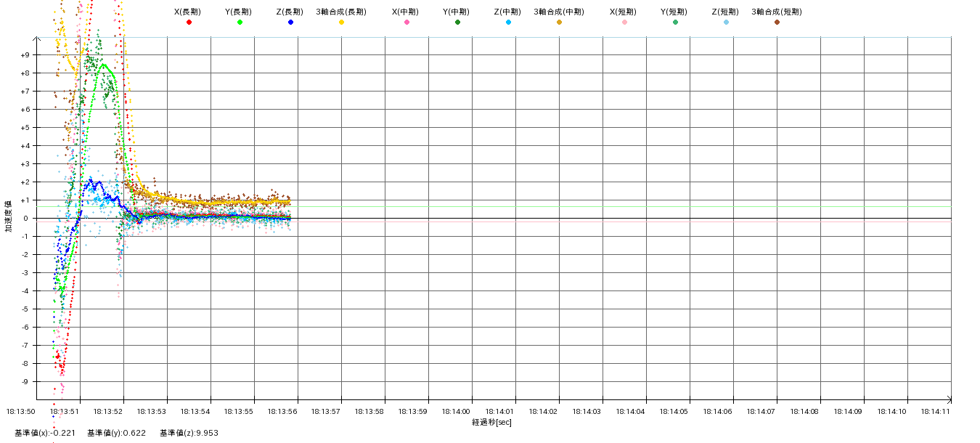This screenshot has width=980, height=443.
Task: Select the 基準値(z) reading of 9.953
Action: point(189,433)
